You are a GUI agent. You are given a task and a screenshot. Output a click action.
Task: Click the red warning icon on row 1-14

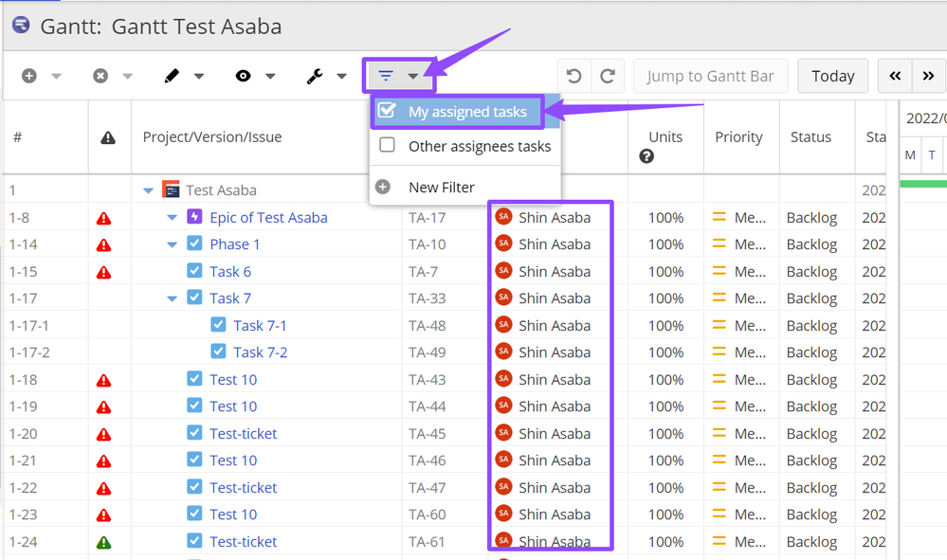pos(104,245)
